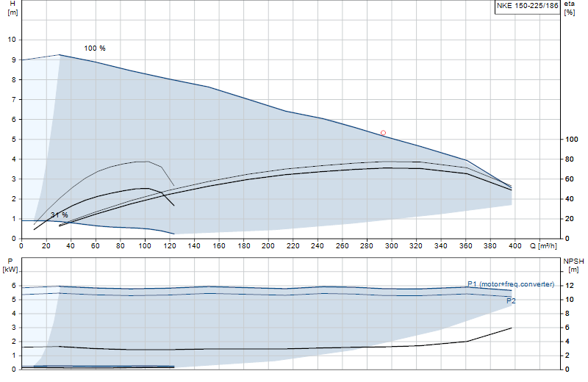Image resolution: width=588 pixels, height=382 pixels.
Task: Select the NKE 150-225/186 pump label
Action: 527,6
